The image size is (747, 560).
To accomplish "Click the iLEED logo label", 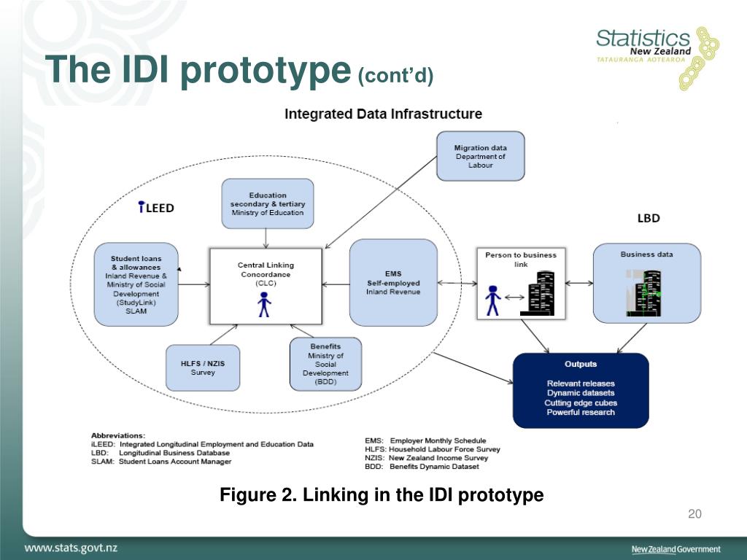I will (156, 208).
